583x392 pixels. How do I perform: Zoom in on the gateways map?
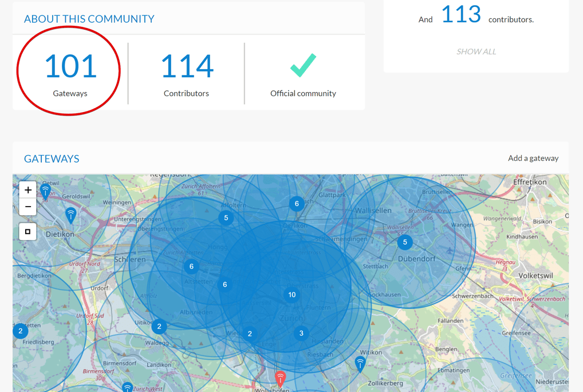tap(28, 190)
